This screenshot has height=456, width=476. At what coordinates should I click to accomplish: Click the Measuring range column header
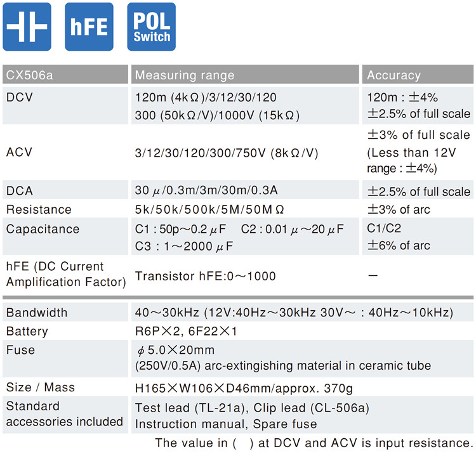[245, 74]
